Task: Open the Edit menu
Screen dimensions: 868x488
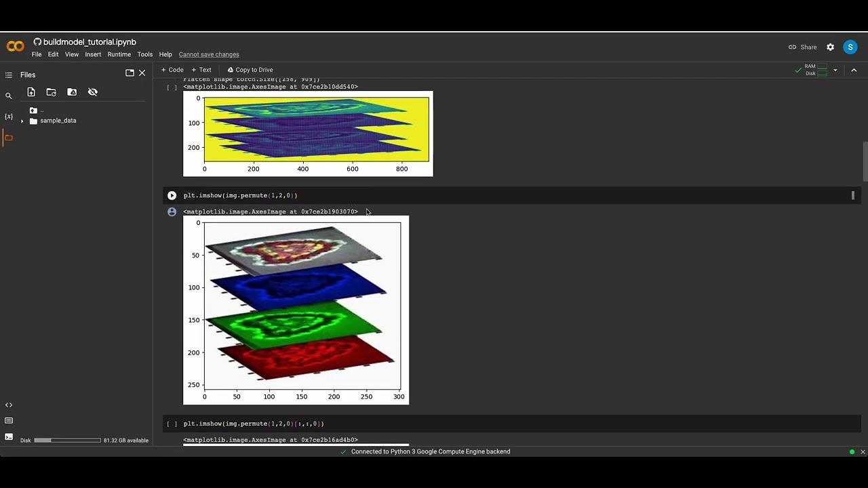Action: 53,54
